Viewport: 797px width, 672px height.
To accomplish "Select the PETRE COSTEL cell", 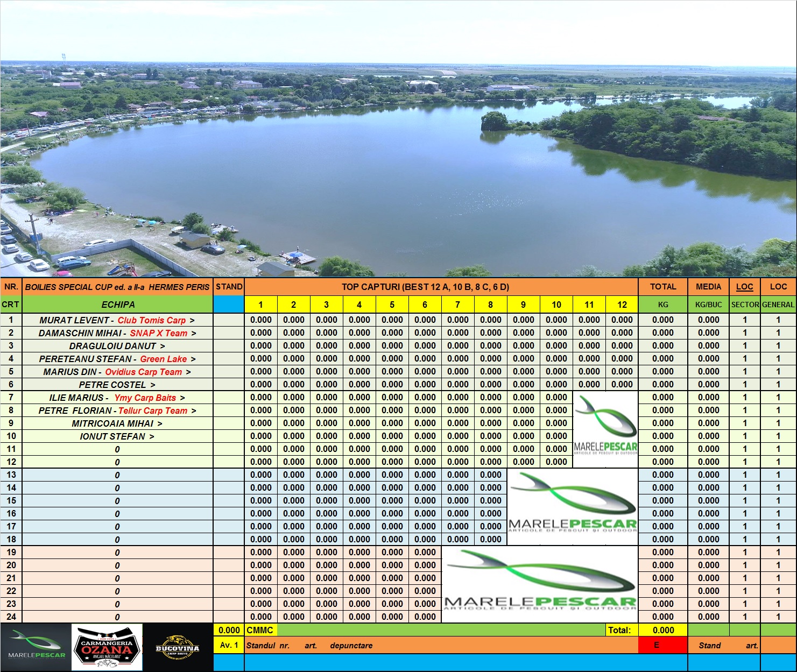I will (118, 384).
